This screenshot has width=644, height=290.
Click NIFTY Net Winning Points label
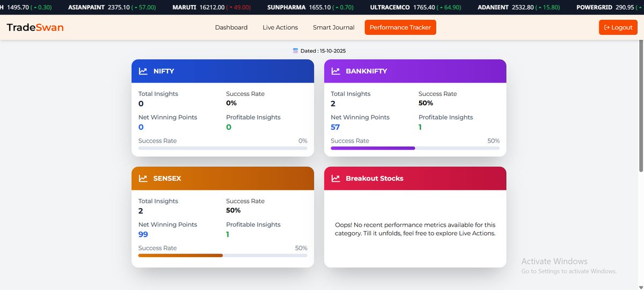[x=167, y=117]
